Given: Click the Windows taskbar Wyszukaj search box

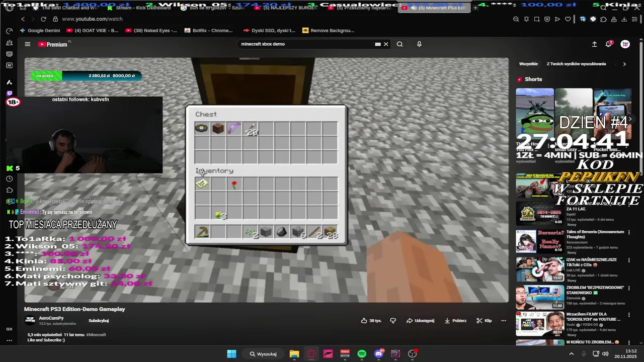Looking at the screenshot, I should (x=263, y=354).
